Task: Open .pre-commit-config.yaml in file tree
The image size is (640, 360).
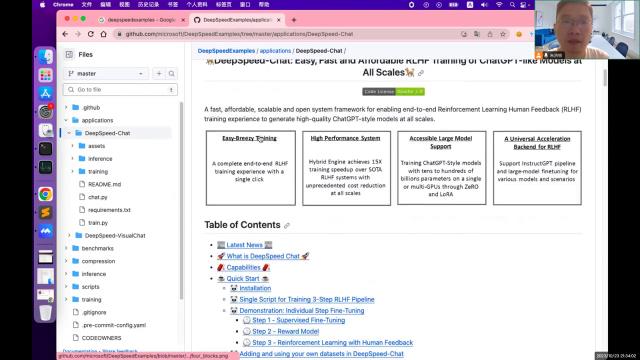Action: coord(113,325)
